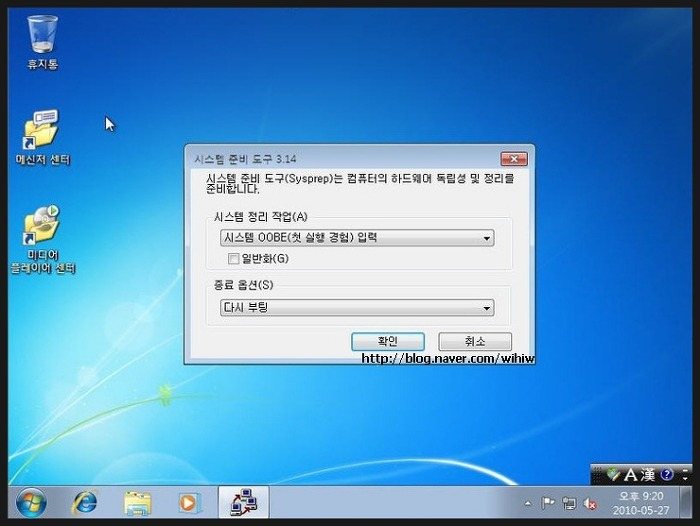The width and height of the screenshot is (700, 526).
Task: Launch Windows Media Player from taskbar
Action: 189,503
